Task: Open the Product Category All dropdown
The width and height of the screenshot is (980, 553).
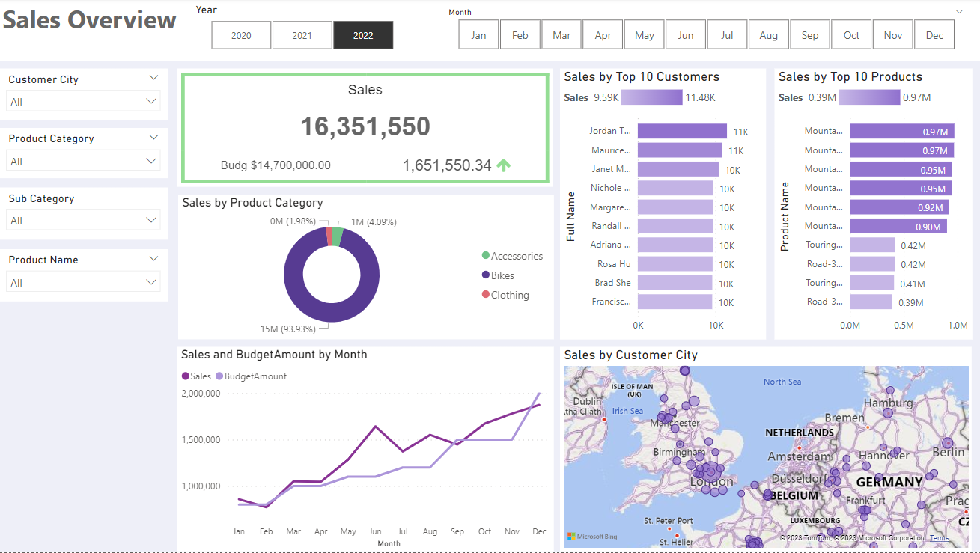Action: tap(83, 162)
